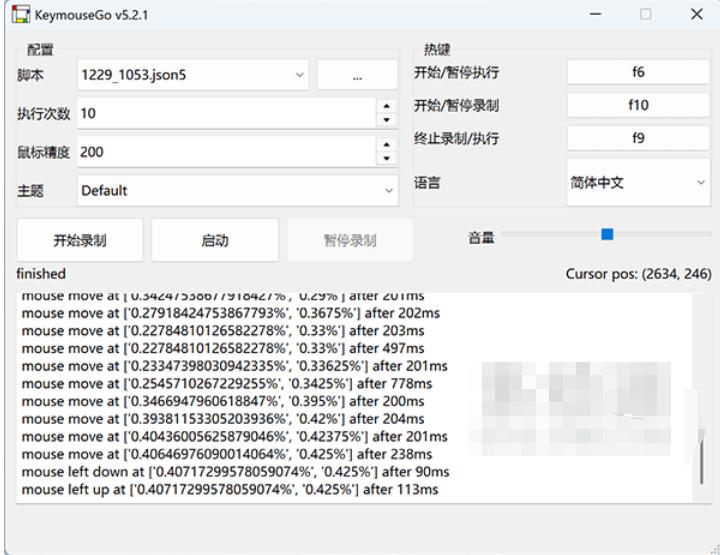
Task: Click log line ending 'after 200ms'
Action: (x=223, y=401)
